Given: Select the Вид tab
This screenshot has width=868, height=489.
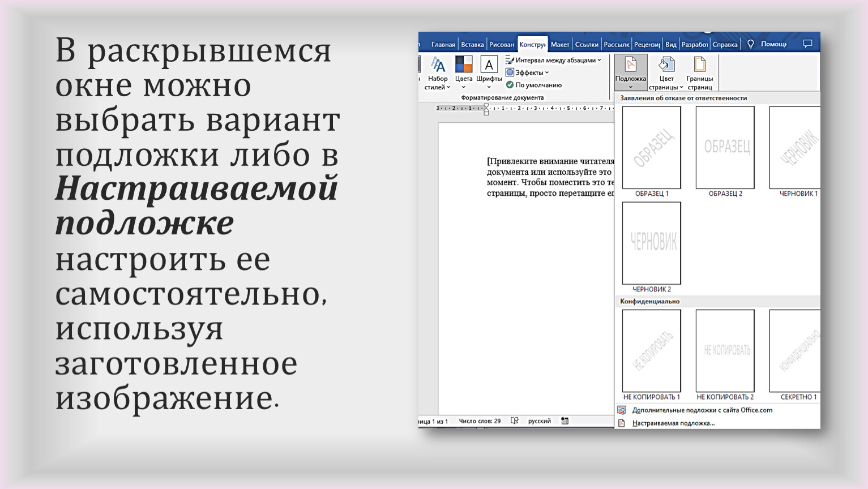Looking at the screenshot, I should (x=671, y=44).
